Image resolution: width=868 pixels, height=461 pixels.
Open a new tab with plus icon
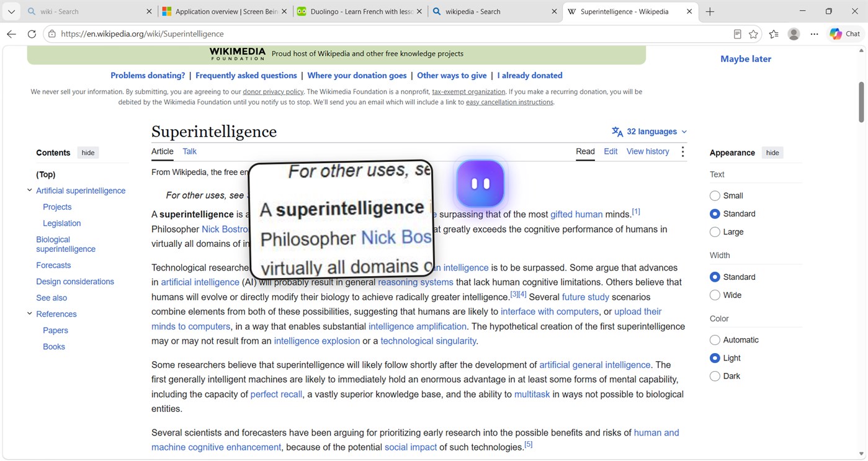click(710, 12)
